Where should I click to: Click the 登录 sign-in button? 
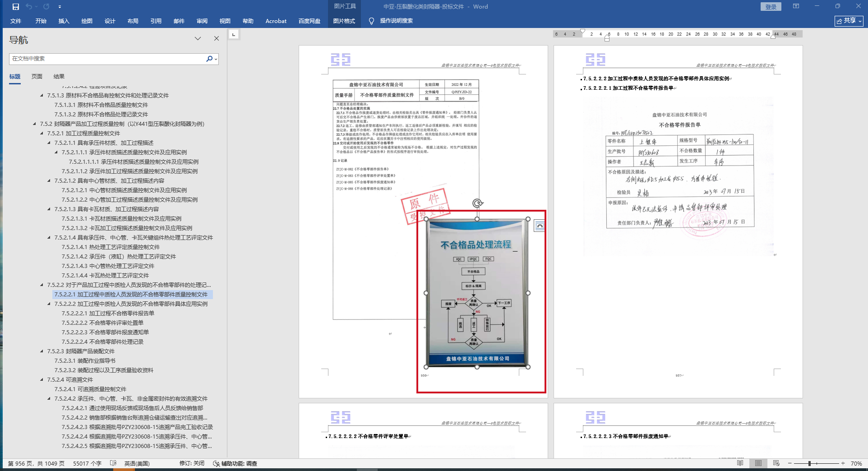point(771,7)
